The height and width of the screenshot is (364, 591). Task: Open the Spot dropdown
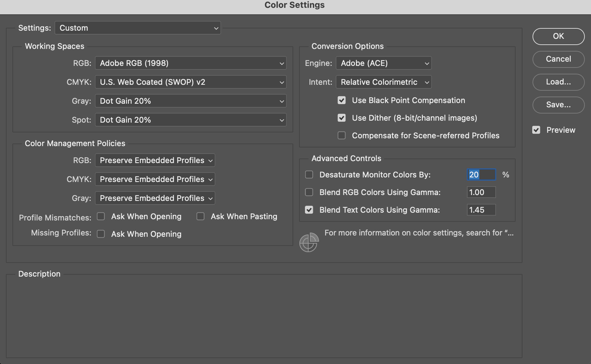tap(190, 120)
